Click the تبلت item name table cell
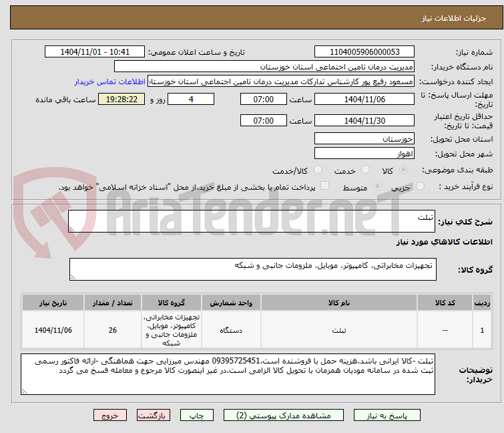504x433 pixels. click(x=339, y=330)
